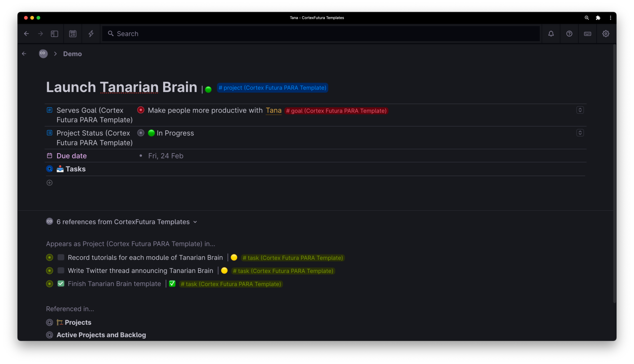Open notifications bell icon
Viewport: 634px width, 364px height.
tap(551, 34)
